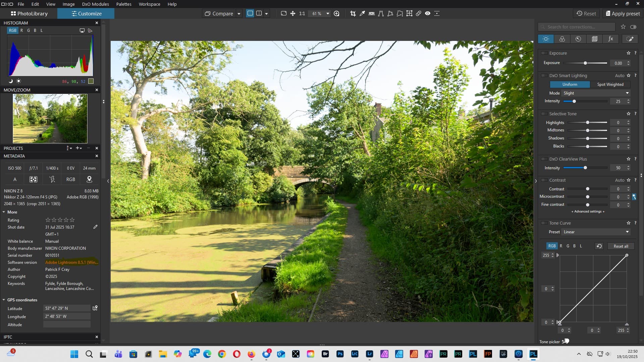This screenshot has width=644, height=362.
Task: Click Reset all in Tone Curve
Action: [x=621, y=246]
